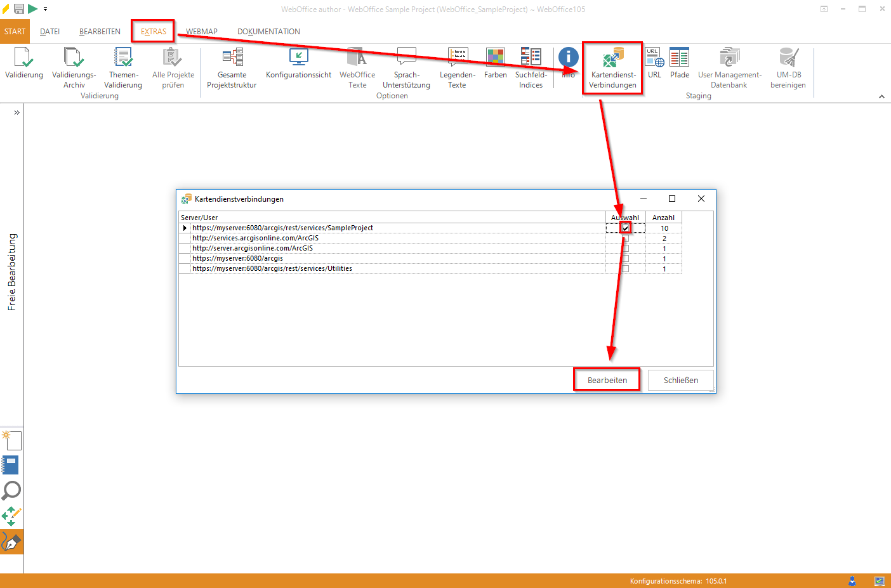Viewport: 891px width, 588px height.
Task: Check Auswahl for services.arcgisonline.com/ArcGIS
Action: point(626,238)
